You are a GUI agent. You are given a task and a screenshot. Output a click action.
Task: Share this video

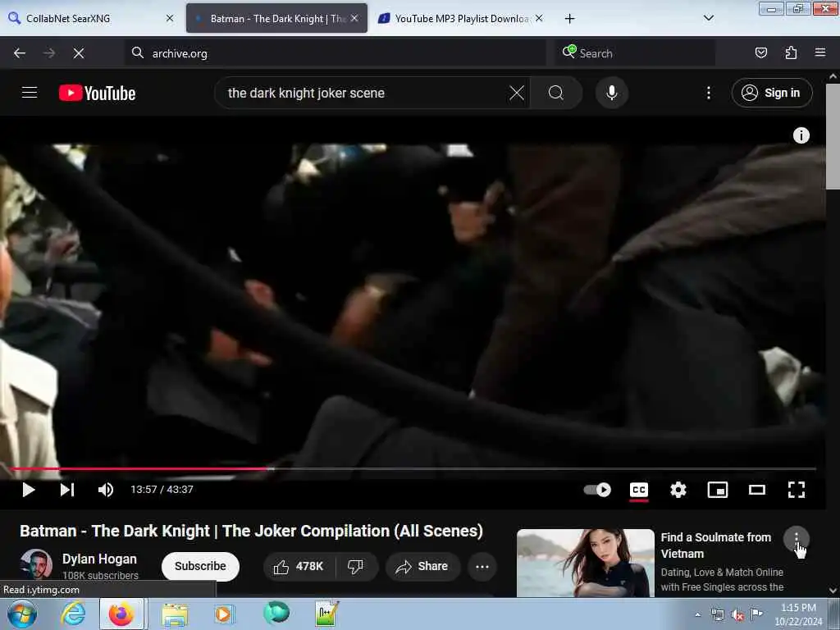click(x=422, y=566)
